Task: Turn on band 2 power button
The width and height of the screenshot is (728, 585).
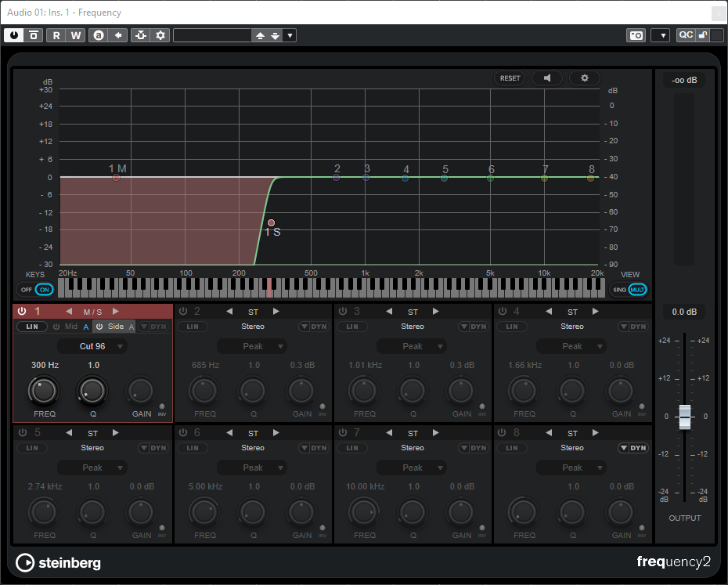Action: coord(183,312)
